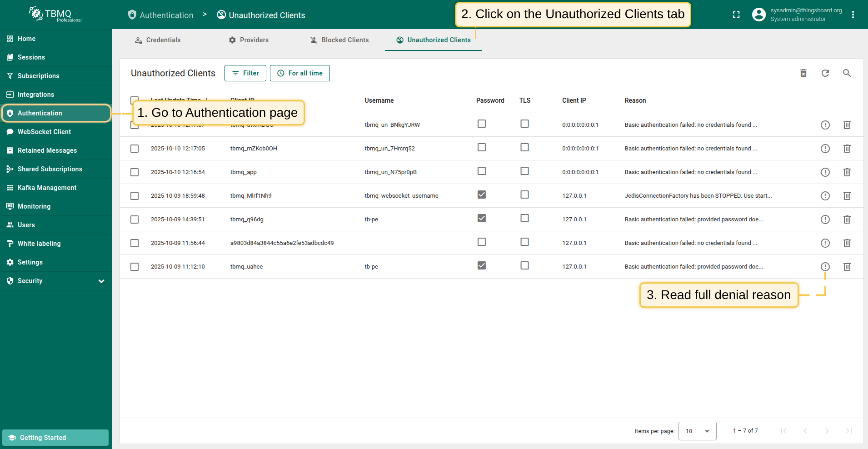Open search in Unauthorized Clients table
The height and width of the screenshot is (449, 868).
(847, 73)
